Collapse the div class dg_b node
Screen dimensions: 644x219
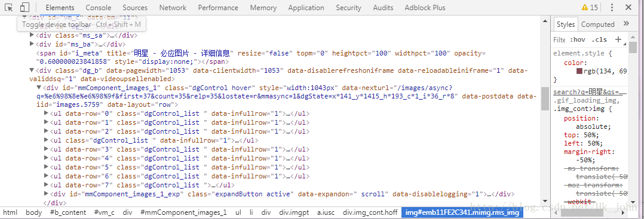(x=32, y=70)
